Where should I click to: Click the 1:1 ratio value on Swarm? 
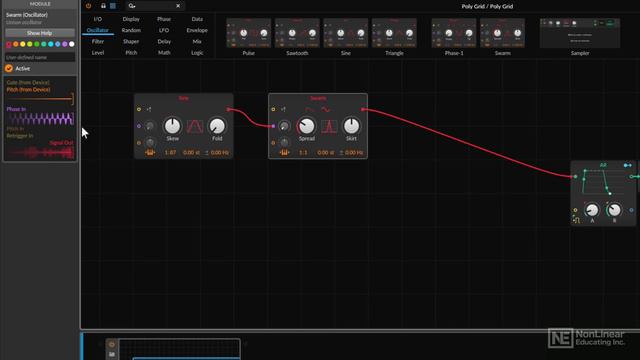[x=303, y=152]
